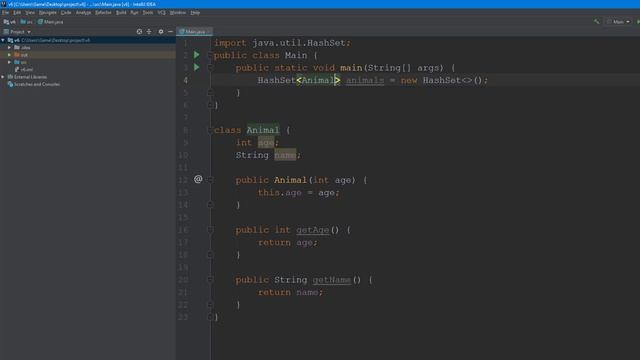The image size is (640, 360).
Task: Select the Main.java editor tab
Action: [193, 31]
